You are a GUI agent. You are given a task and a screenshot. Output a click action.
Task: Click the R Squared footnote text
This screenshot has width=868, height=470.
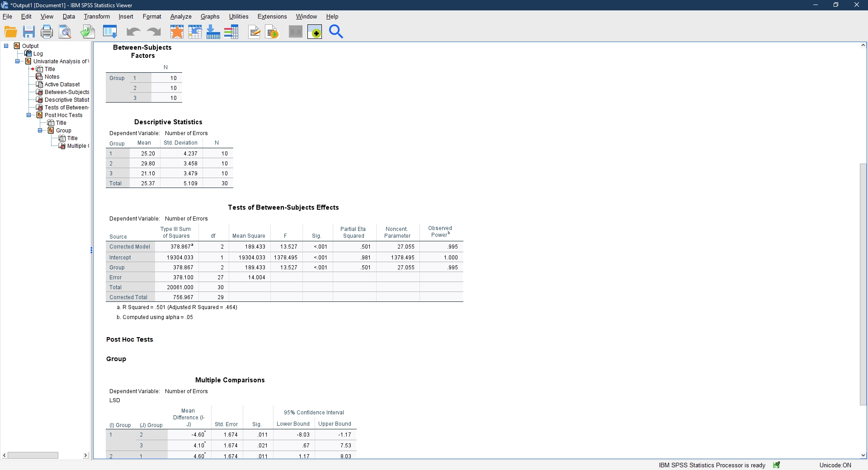(x=177, y=307)
